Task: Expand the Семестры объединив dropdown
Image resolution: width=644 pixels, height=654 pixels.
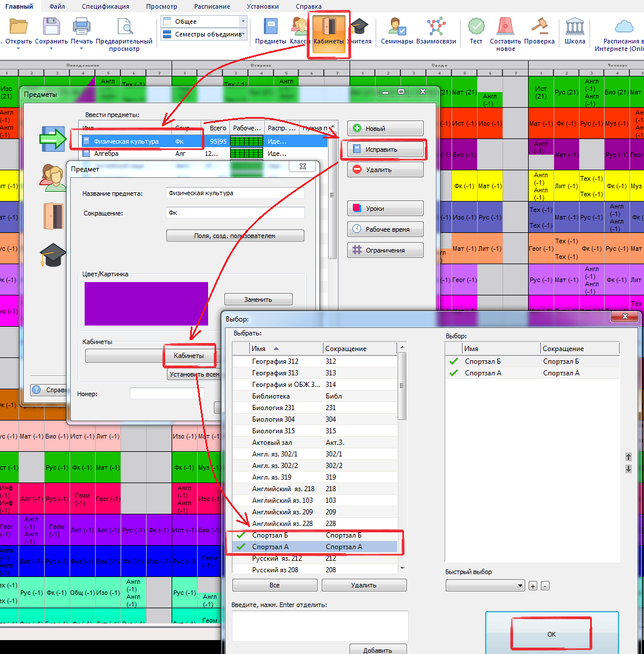Action: pyautogui.click(x=243, y=34)
